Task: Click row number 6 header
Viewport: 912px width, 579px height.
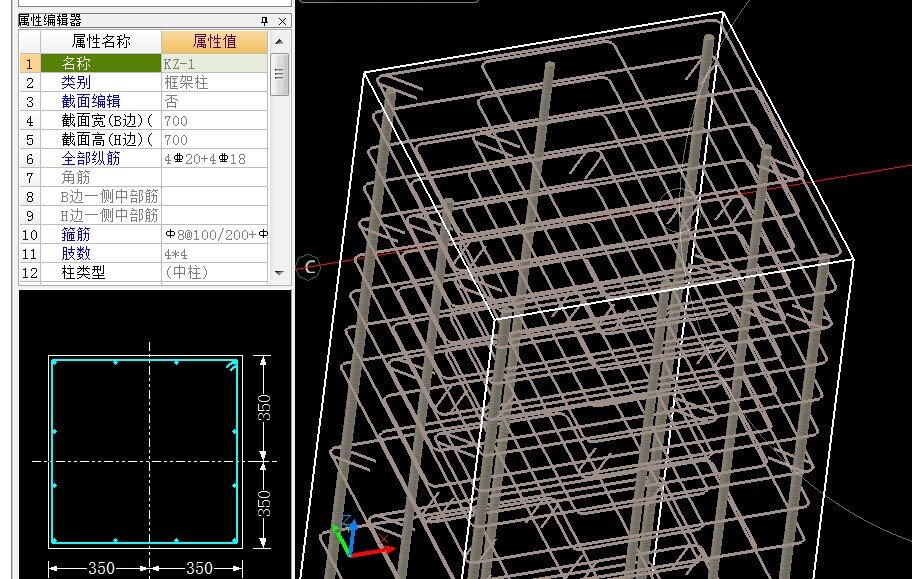Action: coord(30,158)
